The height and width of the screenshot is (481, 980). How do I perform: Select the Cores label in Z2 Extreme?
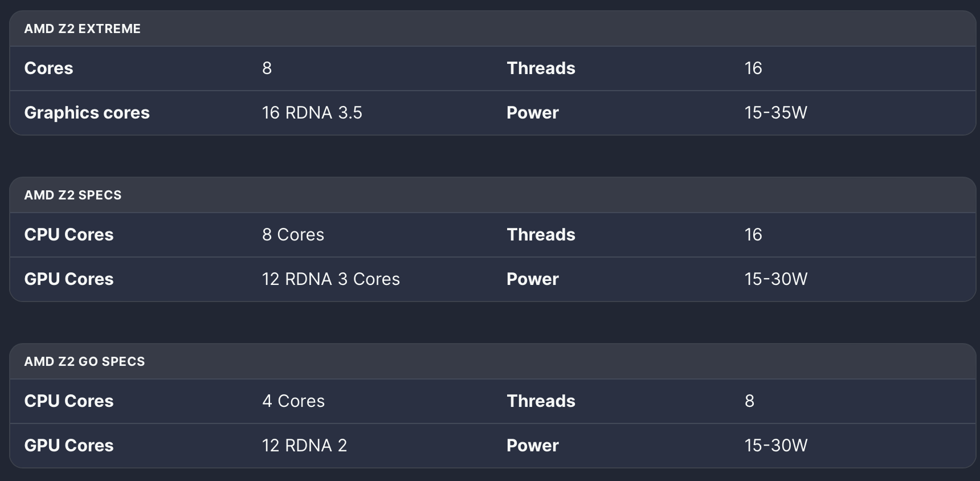pos(48,68)
